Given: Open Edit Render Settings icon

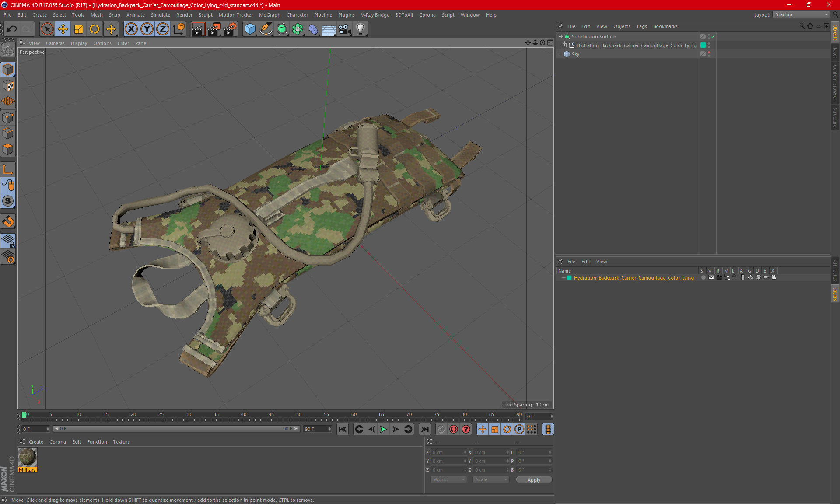Looking at the screenshot, I should (230, 29).
